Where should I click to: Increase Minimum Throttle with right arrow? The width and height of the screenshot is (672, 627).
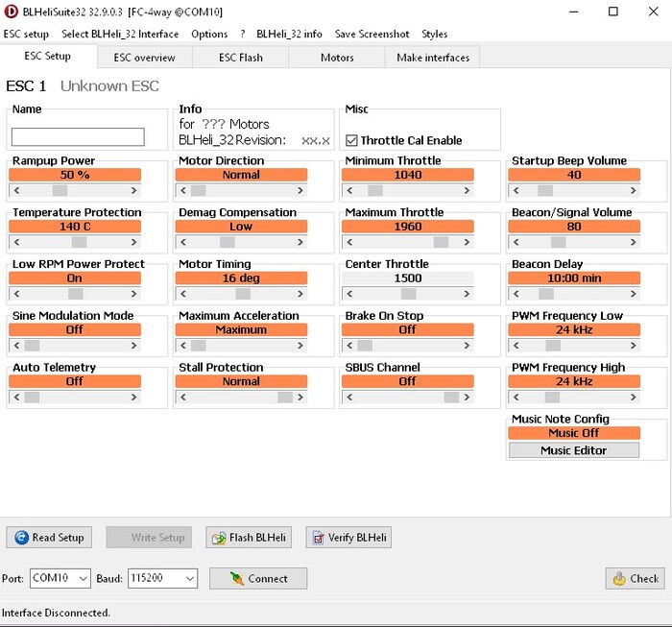tap(467, 190)
